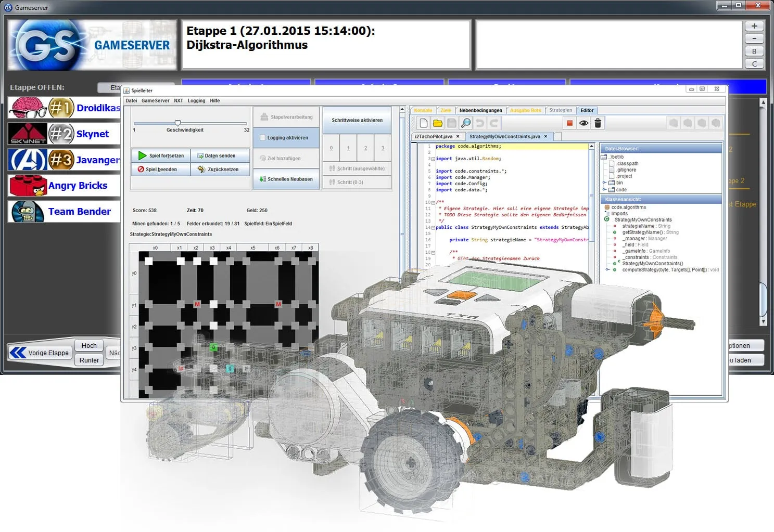Click the magnifying glass search icon in editor
This screenshot has width=774, height=532.
click(466, 123)
